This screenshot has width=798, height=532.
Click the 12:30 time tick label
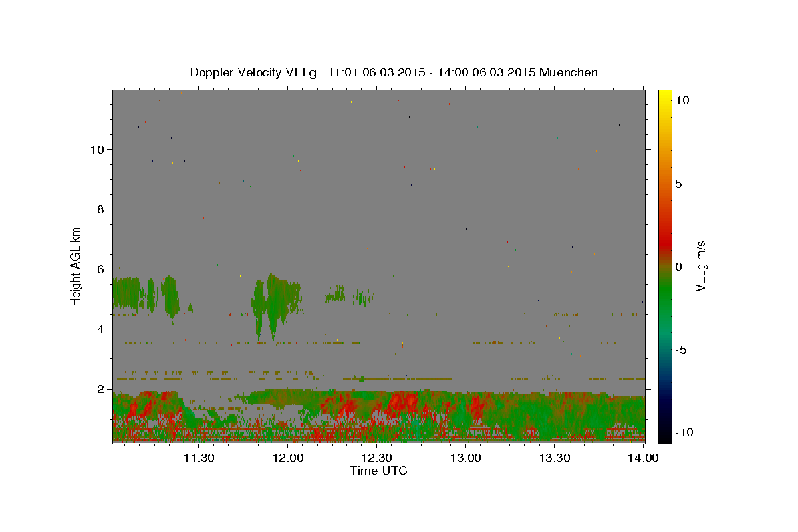(376, 458)
